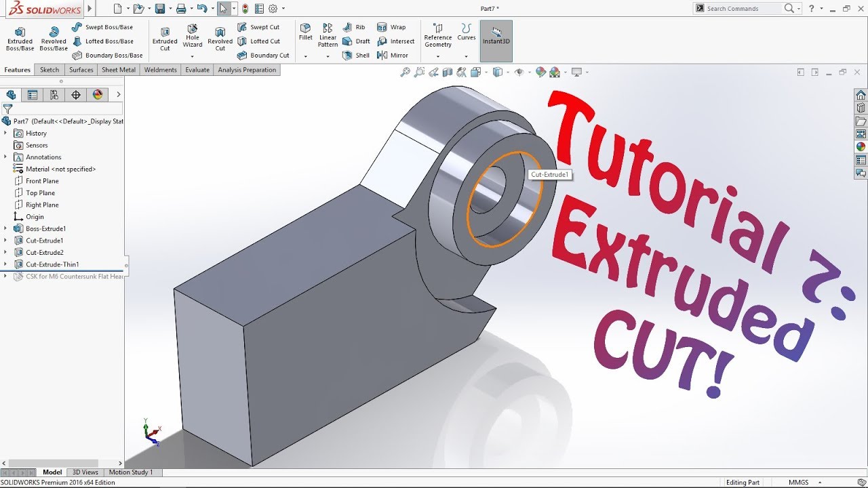Click the Zoom to Fit icon
Image resolution: width=868 pixels, height=488 pixels.
(405, 72)
